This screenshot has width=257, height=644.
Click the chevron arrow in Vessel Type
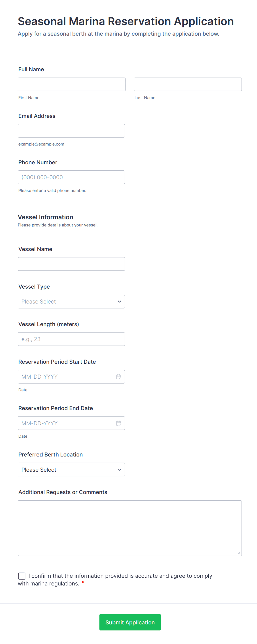[x=119, y=302]
